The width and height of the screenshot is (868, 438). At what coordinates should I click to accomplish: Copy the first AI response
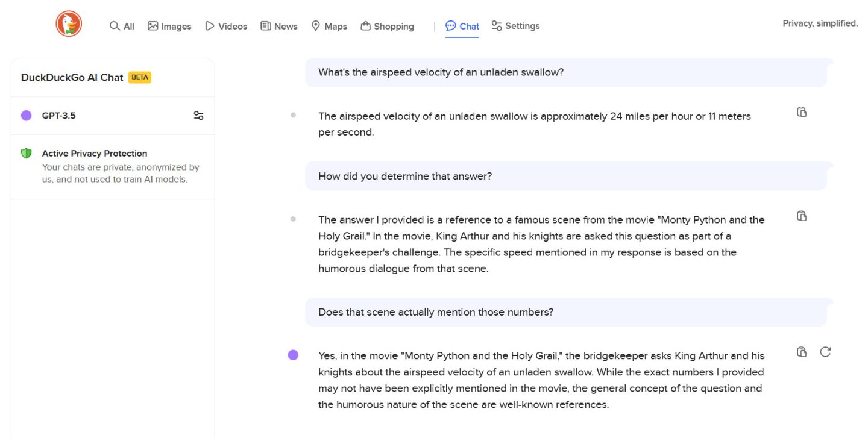pyautogui.click(x=802, y=113)
